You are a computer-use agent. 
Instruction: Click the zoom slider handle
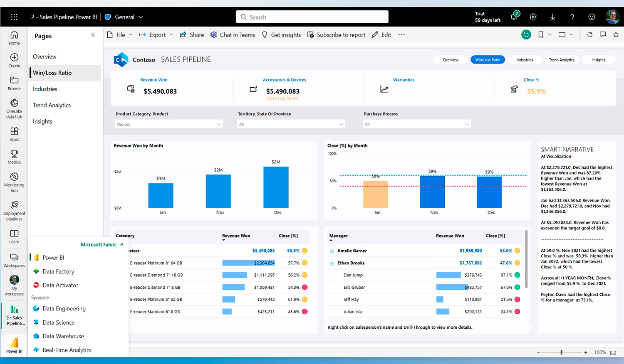pos(562,352)
